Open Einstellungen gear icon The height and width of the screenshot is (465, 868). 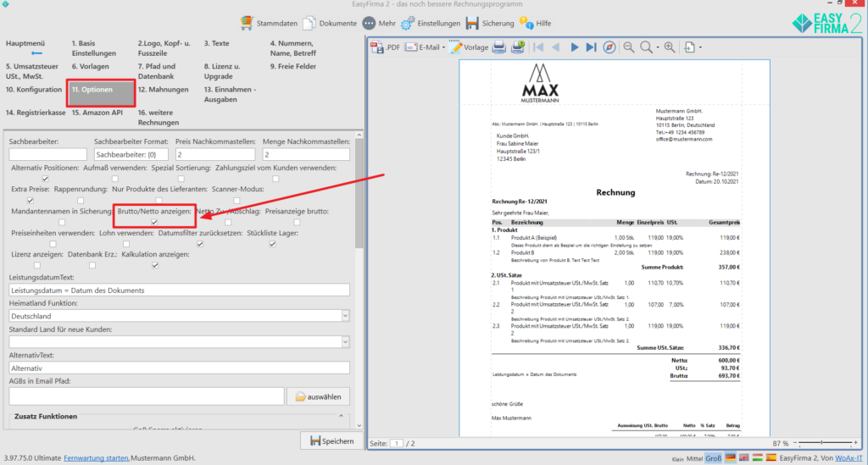point(408,23)
